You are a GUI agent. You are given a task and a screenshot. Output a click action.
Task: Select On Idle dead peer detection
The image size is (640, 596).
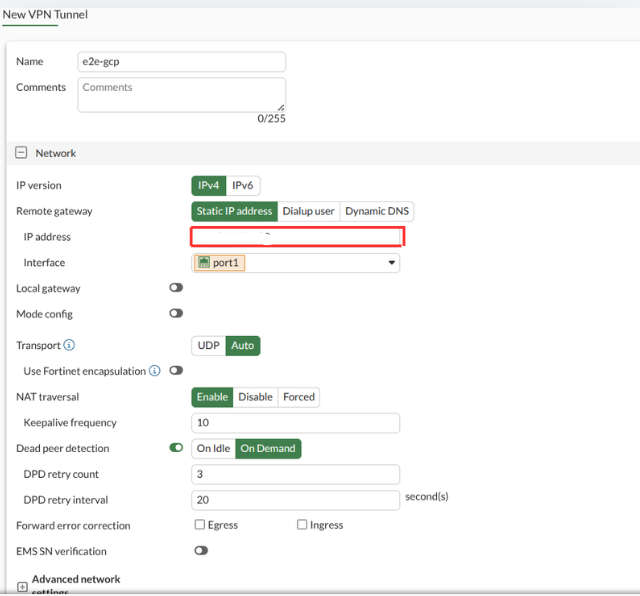coord(213,449)
